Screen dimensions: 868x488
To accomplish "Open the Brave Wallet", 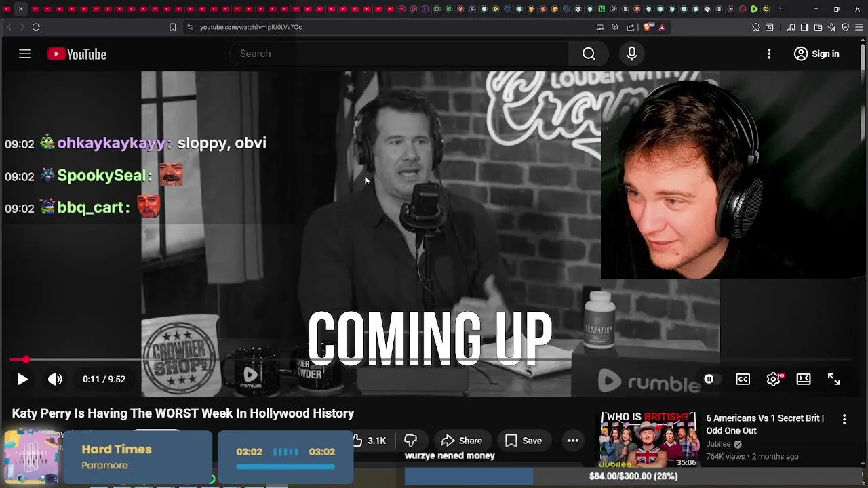I will point(818,27).
